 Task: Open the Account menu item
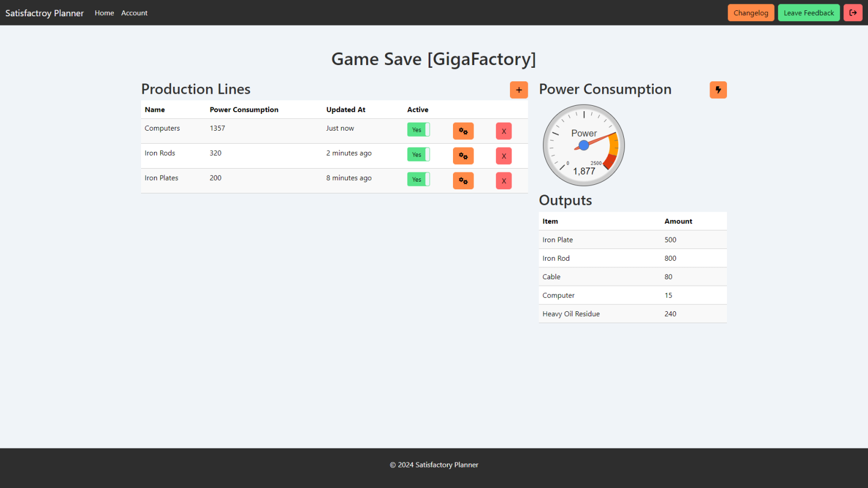[134, 12]
